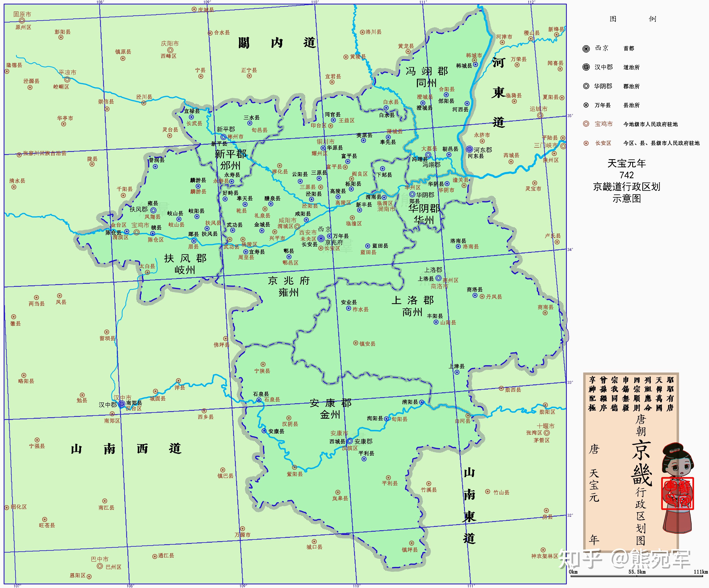
Task: Click the 长安区 district symbol in the legend
Action: click(x=586, y=143)
